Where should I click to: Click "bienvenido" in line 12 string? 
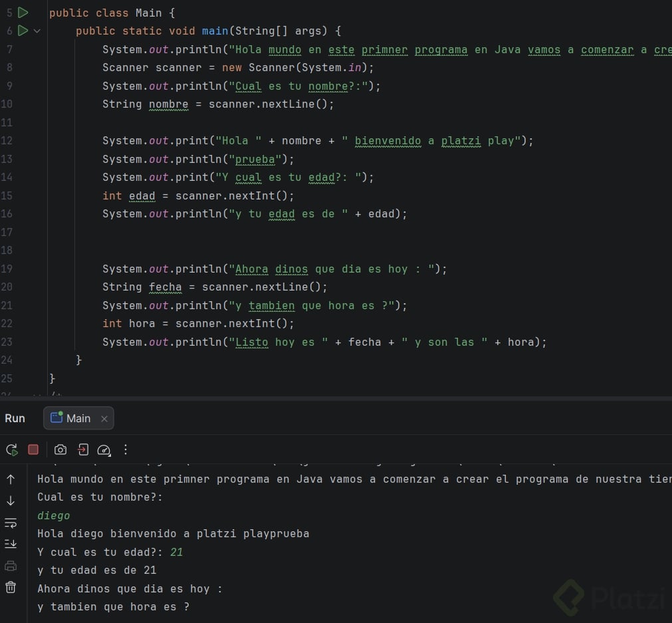388,141
